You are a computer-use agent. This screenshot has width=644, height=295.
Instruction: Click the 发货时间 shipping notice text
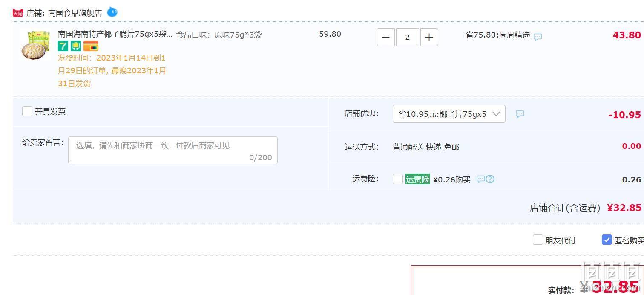coord(112,71)
